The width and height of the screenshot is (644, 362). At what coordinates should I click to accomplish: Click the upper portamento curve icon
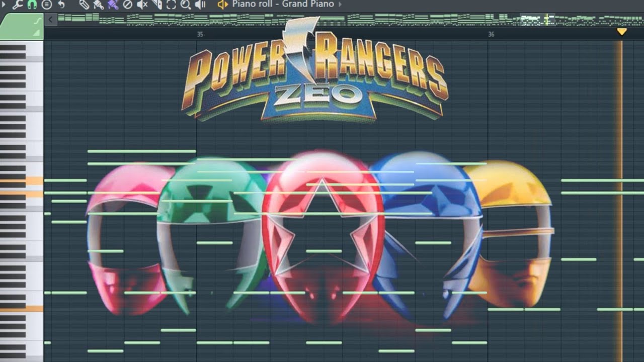tap(37, 21)
